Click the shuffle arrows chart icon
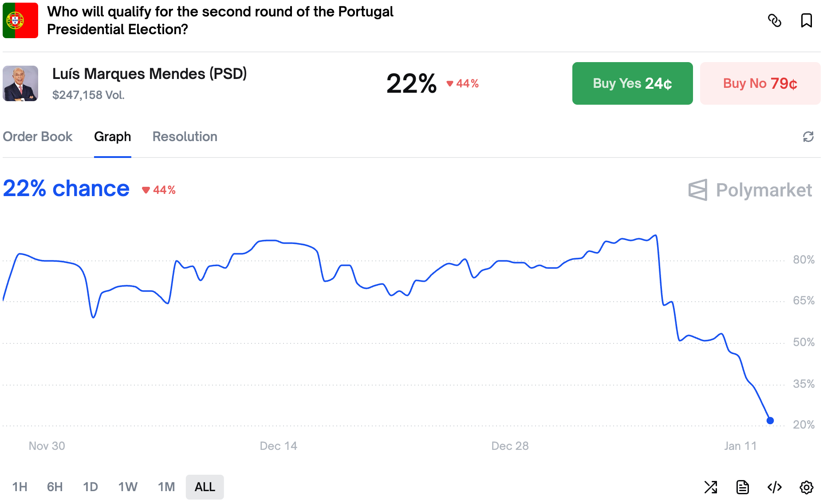827x504 pixels. tap(711, 487)
